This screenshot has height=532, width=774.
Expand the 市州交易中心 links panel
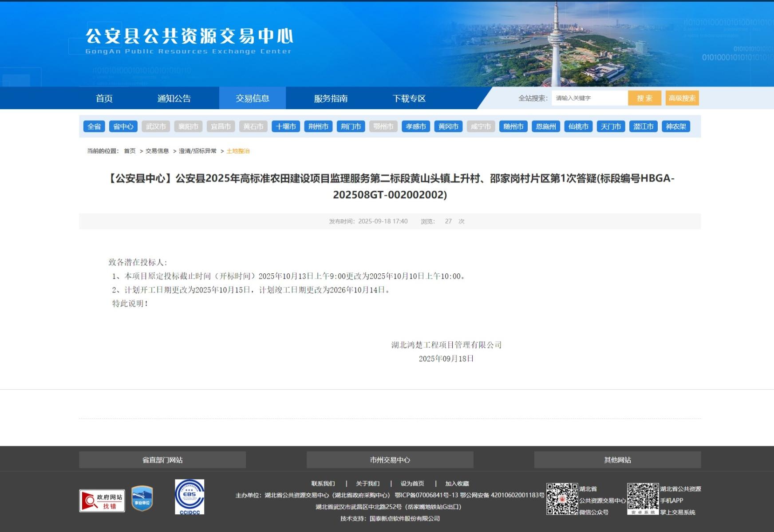coord(390,460)
